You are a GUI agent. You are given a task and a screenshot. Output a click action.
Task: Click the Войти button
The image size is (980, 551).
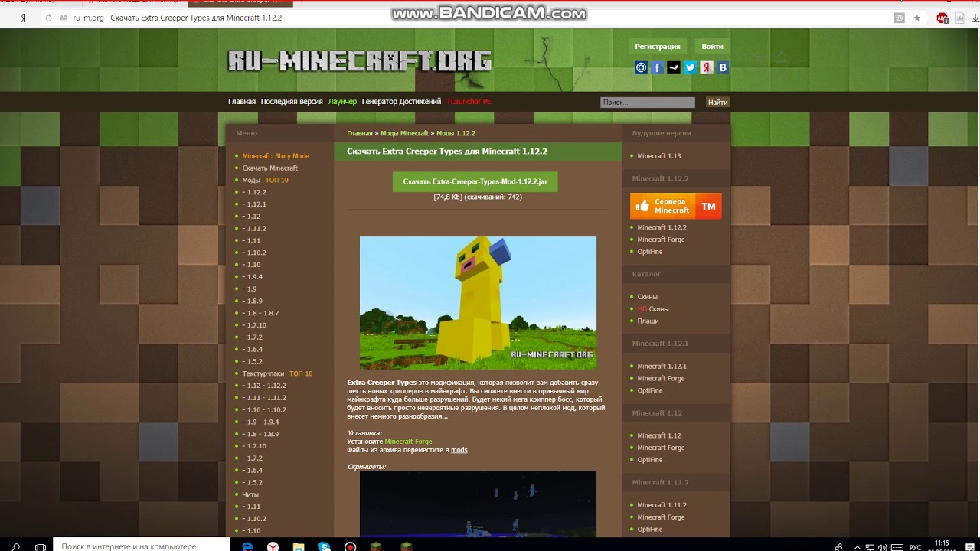click(712, 47)
